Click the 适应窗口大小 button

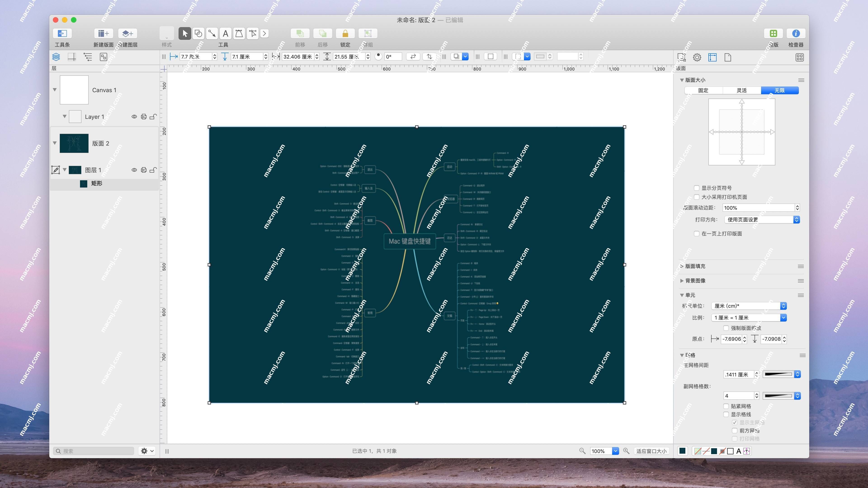tap(651, 451)
